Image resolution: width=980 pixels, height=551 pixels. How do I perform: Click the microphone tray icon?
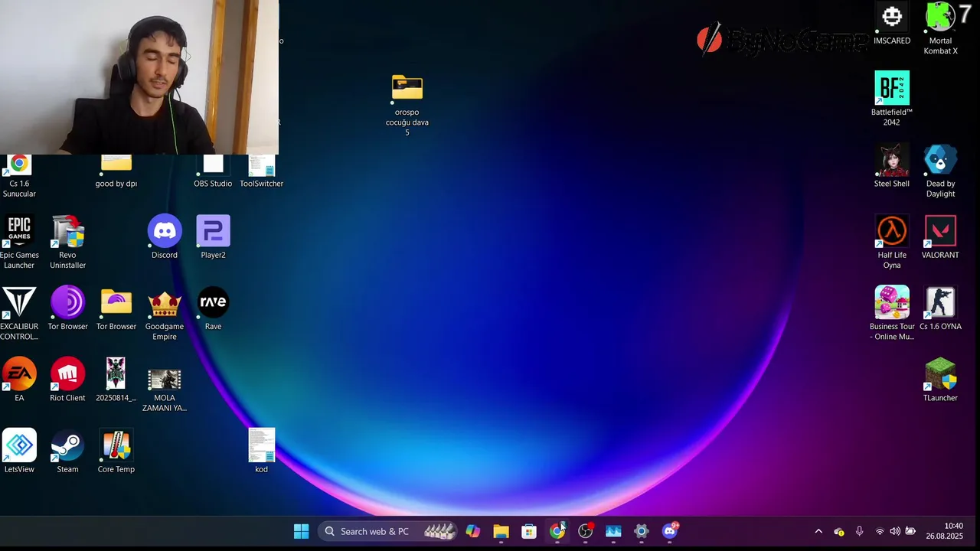click(859, 531)
